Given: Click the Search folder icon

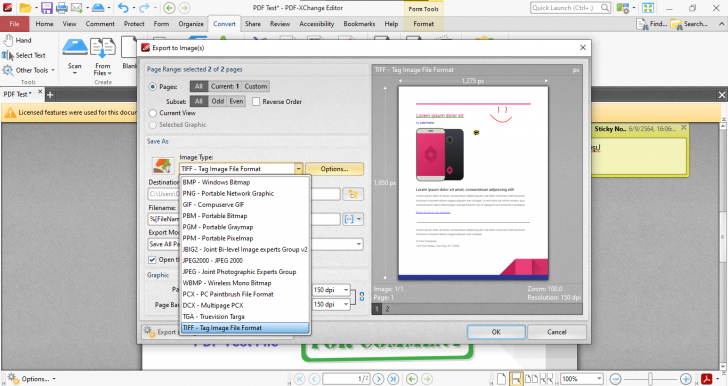Looking at the screenshot, I should pyautogui.click(x=689, y=24).
